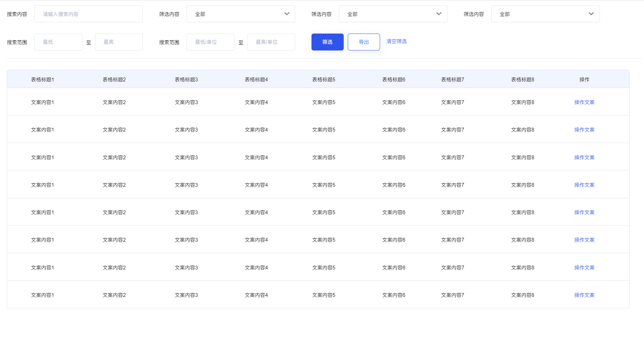Click the 导出 export button
The image size is (644, 347).
click(364, 42)
